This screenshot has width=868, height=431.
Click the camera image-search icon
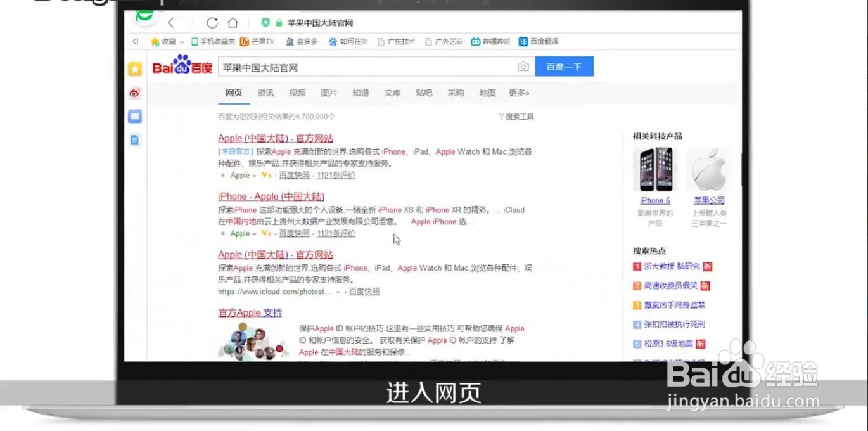tap(523, 67)
